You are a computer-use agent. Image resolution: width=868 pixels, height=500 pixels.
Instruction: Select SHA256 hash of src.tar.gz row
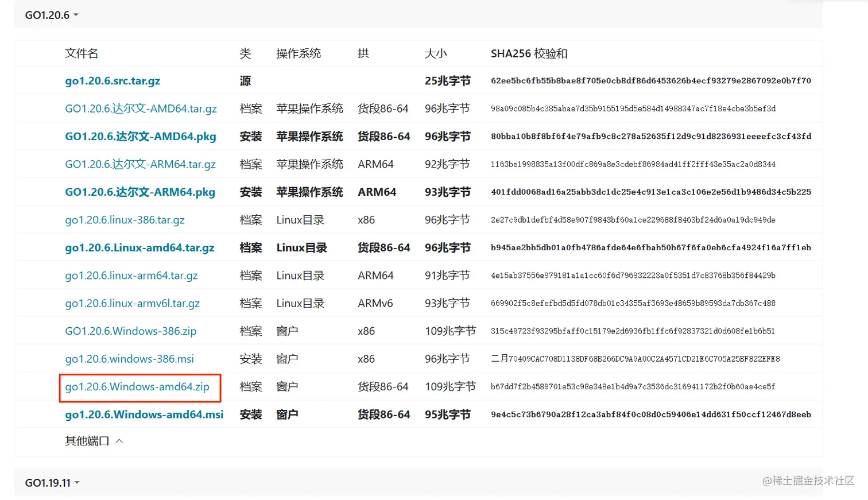pos(651,81)
